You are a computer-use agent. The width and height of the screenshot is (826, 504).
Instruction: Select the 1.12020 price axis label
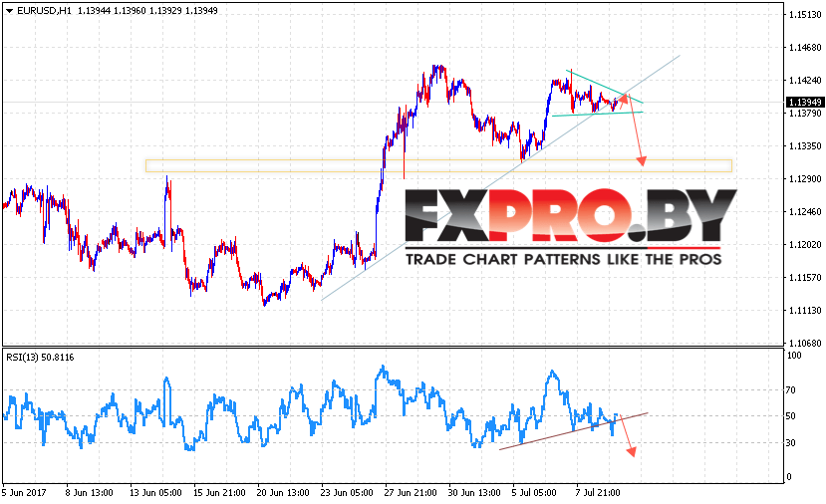point(805,244)
